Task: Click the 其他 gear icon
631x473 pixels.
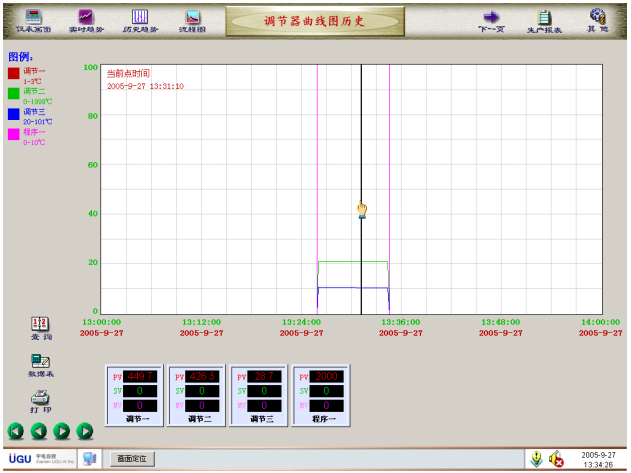Action: point(597,18)
